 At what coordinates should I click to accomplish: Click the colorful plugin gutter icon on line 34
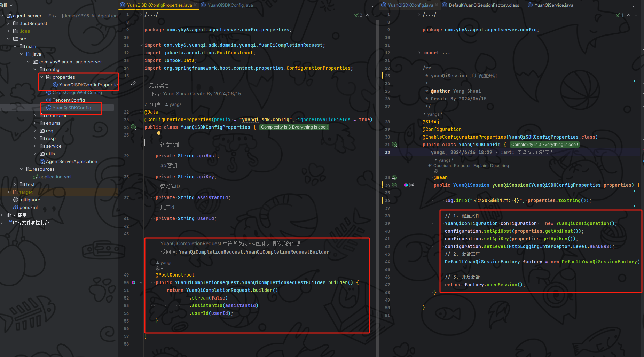(406, 185)
